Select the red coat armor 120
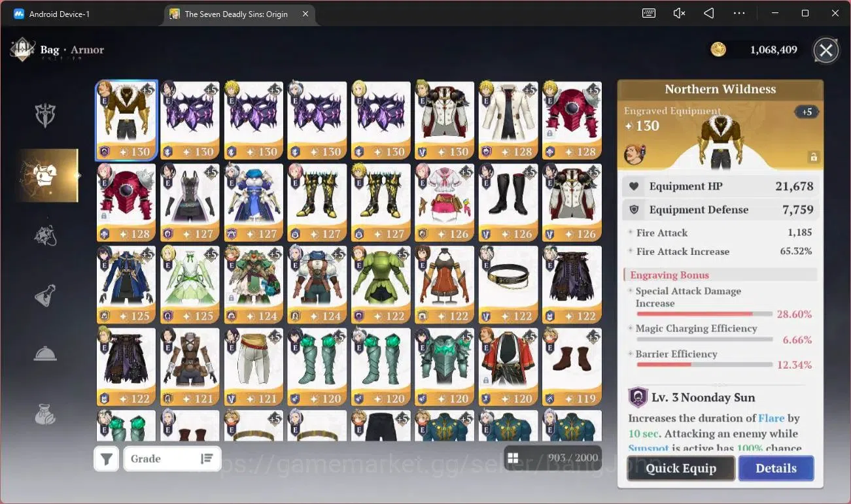851x504 pixels. (508, 367)
